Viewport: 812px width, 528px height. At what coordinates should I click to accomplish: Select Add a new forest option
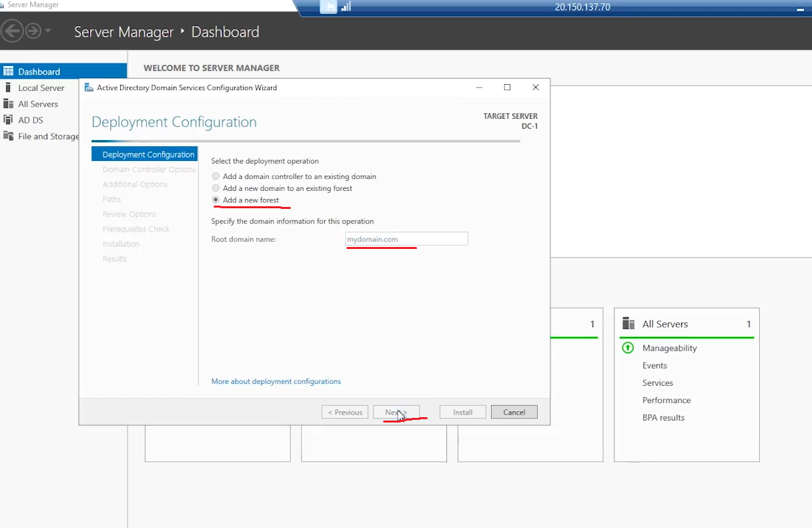coord(245,200)
